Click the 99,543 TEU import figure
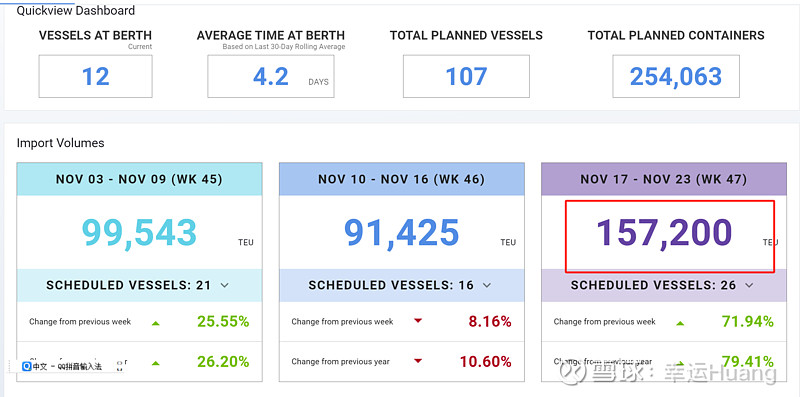 pos(139,233)
